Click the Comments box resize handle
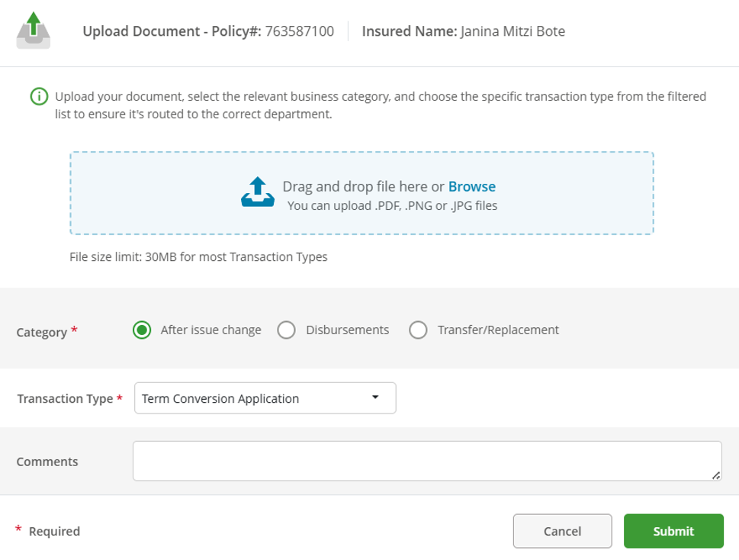Image resolution: width=739 pixels, height=560 pixels. click(x=715, y=475)
